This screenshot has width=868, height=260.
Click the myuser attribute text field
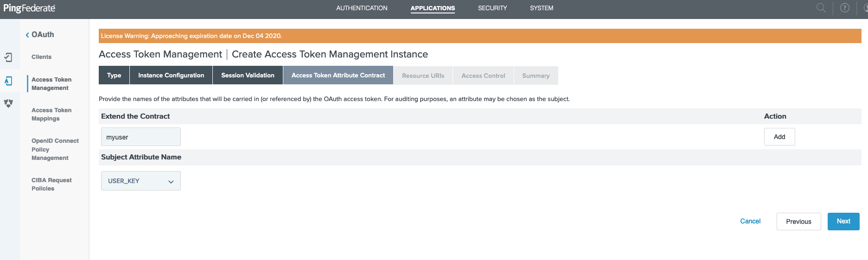[x=140, y=137]
